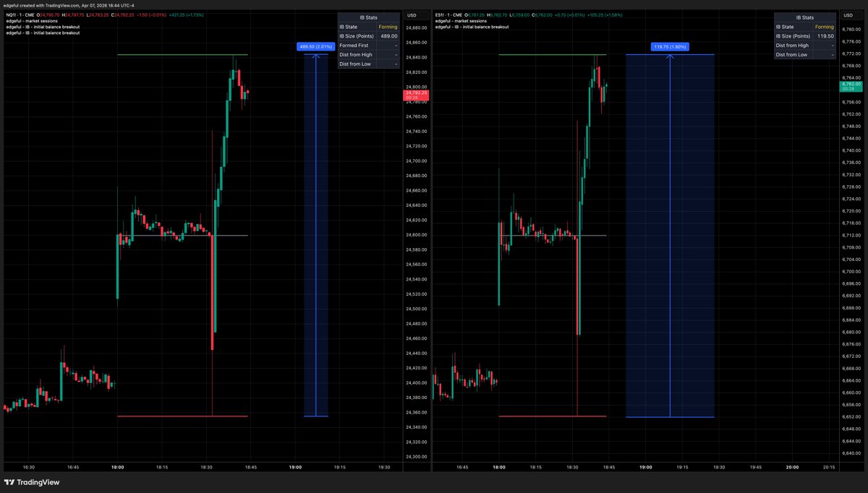Click the 24,880.00 price axis label
The width and height of the screenshot is (868, 493).
(x=417, y=27)
